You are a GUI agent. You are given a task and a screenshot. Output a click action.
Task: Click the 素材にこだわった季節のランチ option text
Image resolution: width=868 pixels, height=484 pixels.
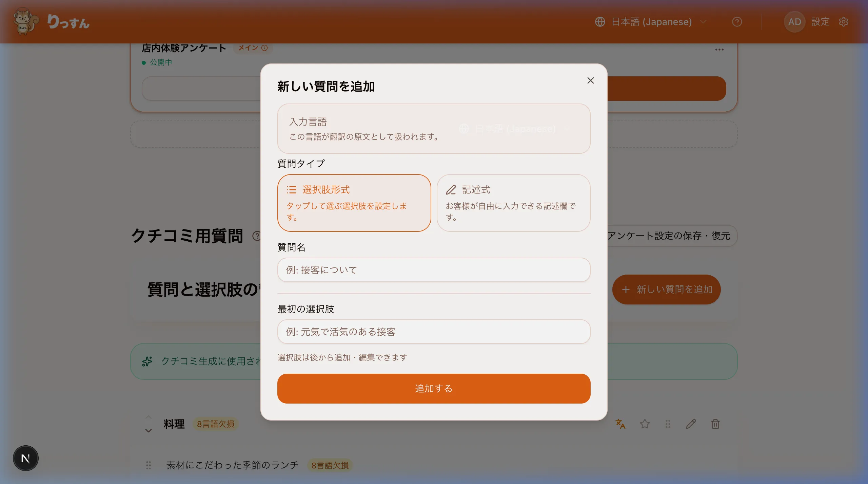232,465
